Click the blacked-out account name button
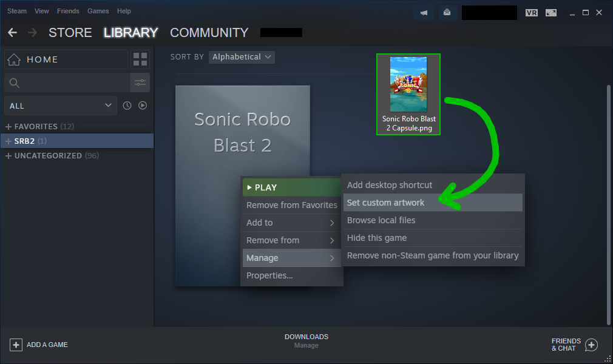 489,13
